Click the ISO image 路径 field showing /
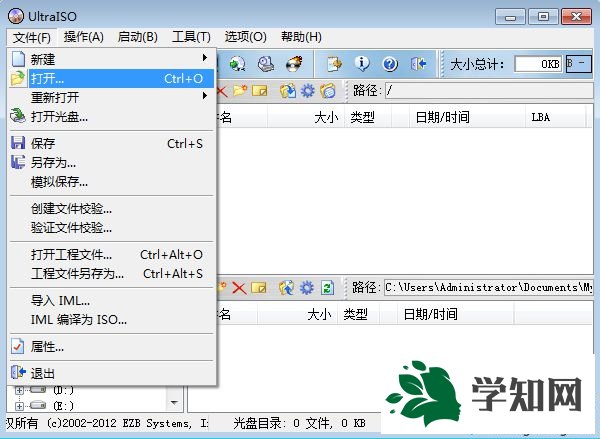Screen dimensions: 600x439 489,91
